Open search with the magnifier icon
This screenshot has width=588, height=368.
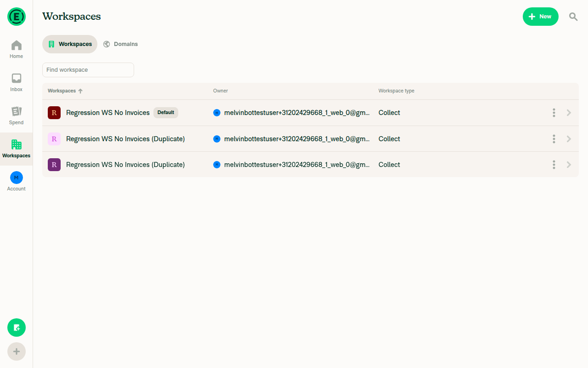coord(573,17)
